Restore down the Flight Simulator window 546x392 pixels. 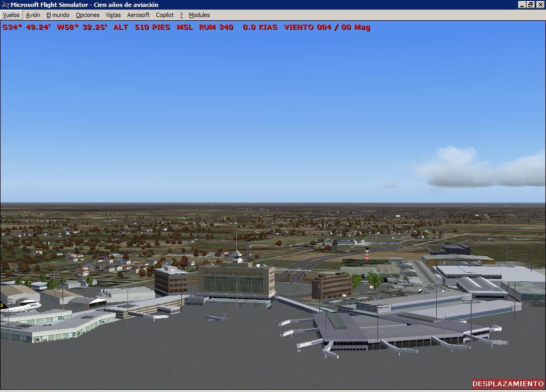coord(531,4)
